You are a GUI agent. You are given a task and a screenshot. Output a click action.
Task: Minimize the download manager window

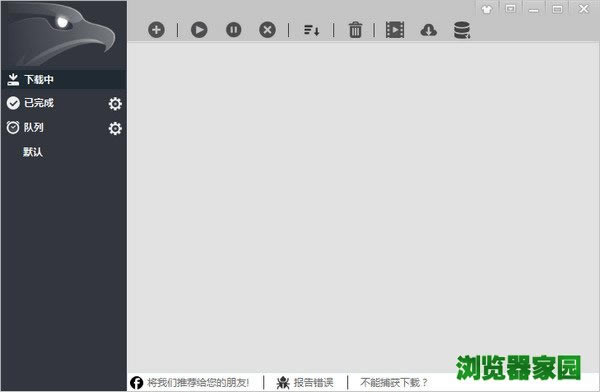pyautogui.click(x=534, y=10)
